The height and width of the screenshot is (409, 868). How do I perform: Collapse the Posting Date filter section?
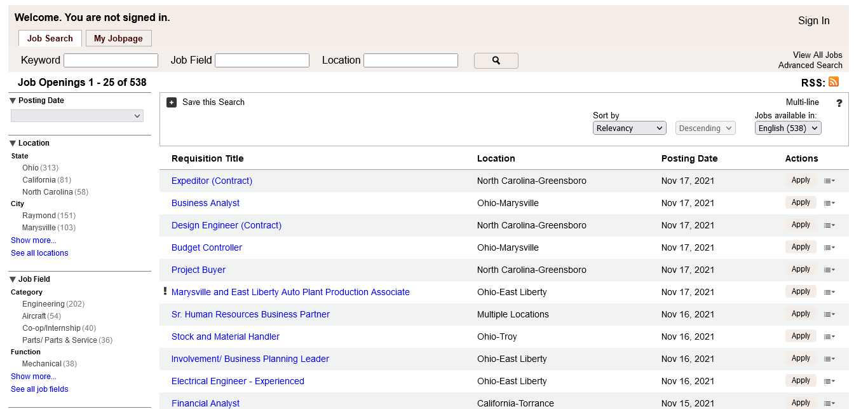click(13, 101)
